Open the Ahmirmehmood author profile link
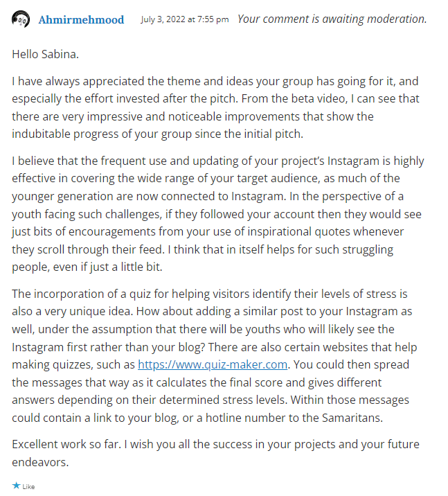This screenshot has width=448, height=496. 81,19
